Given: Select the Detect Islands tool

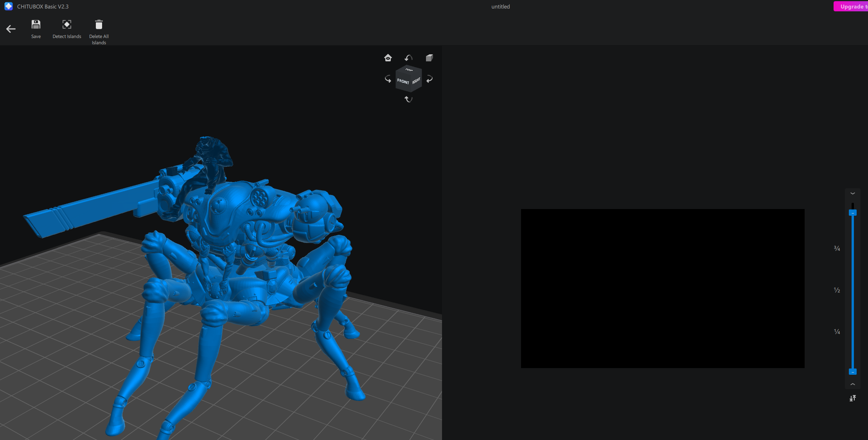Looking at the screenshot, I should [66, 24].
